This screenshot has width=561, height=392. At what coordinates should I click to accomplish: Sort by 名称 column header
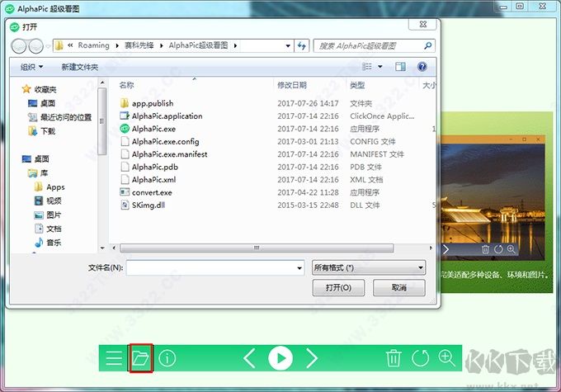click(x=126, y=85)
